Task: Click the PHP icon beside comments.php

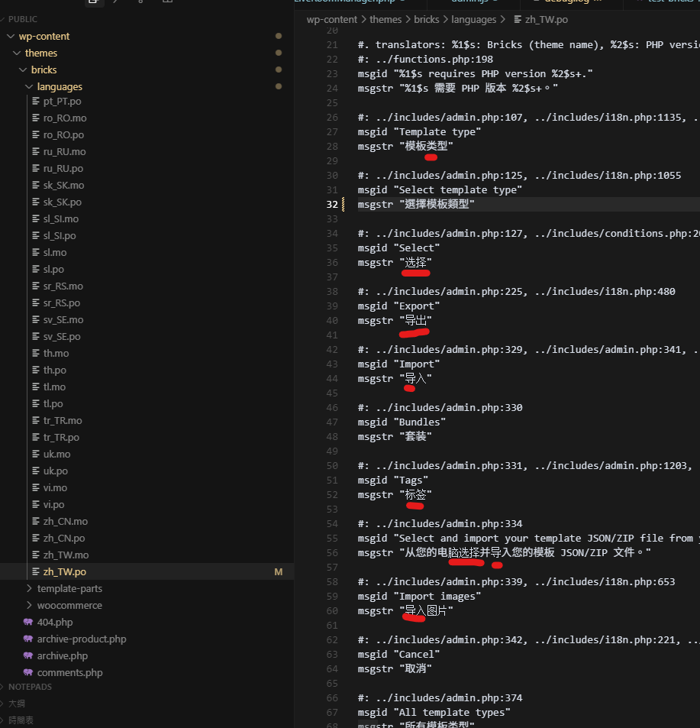Action: [x=28, y=673]
